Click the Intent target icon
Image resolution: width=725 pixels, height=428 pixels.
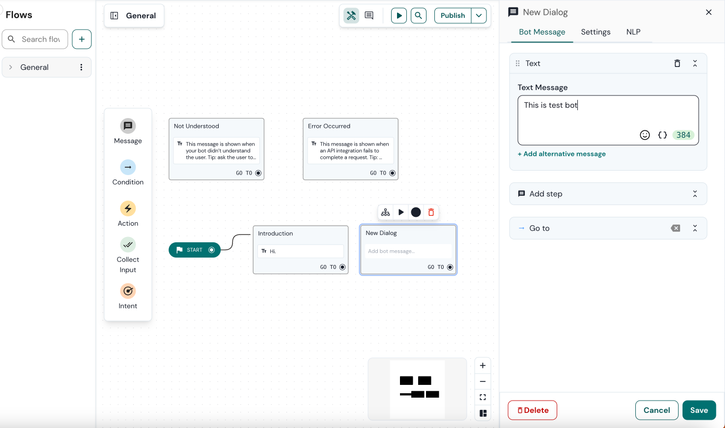click(x=128, y=291)
